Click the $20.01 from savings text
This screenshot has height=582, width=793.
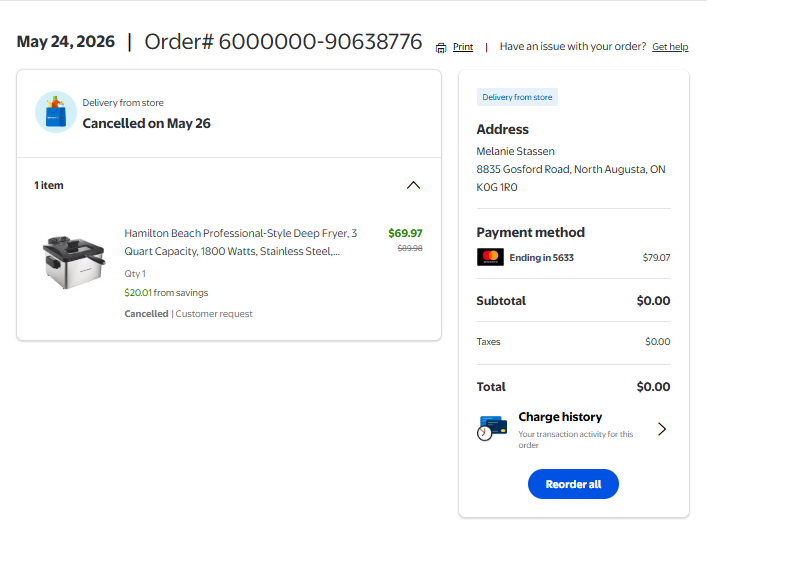coord(166,293)
